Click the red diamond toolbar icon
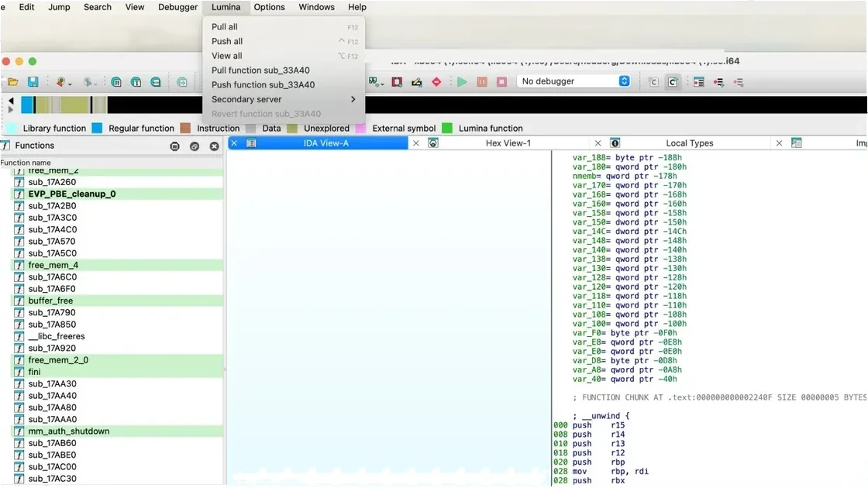Image resolution: width=868 pixels, height=488 pixels. pos(436,82)
